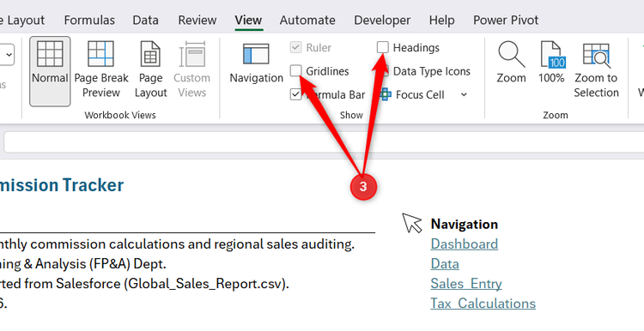This screenshot has height=331, width=644.
Task: Enable the Gridlines checkbox
Action: pyautogui.click(x=295, y=71)
